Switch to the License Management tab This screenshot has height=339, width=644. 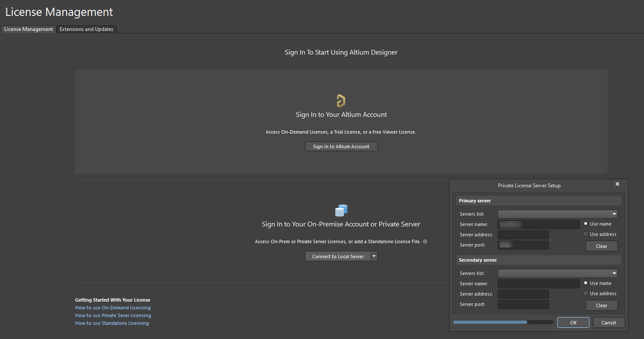(x=29, y=29)
